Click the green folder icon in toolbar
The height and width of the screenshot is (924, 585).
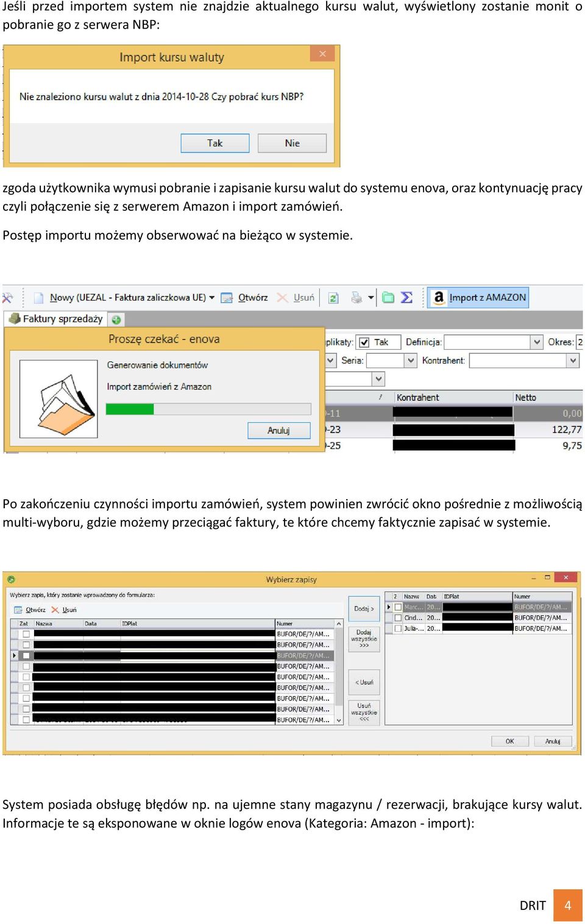(388, 297)
